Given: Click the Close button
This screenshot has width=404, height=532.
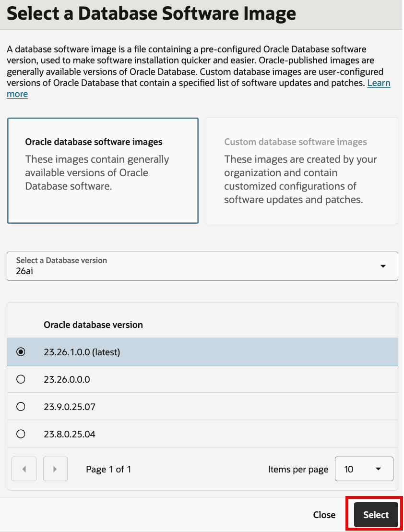Looking at the screenshot, I should (324, 515).
